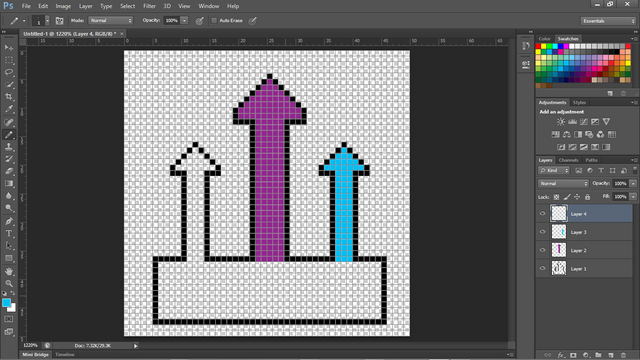Open the tool preset picker arrow

[24, 20]
